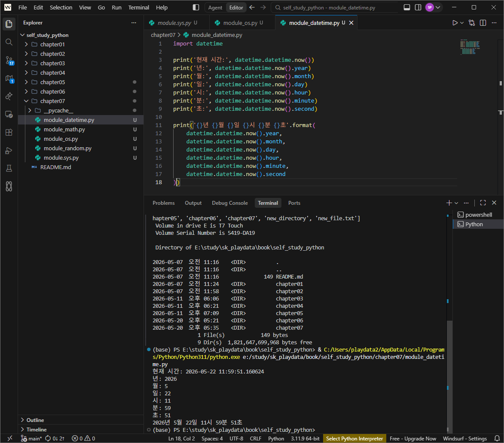
Task: Open the Search view in activity bar
Action: (9, 42)
